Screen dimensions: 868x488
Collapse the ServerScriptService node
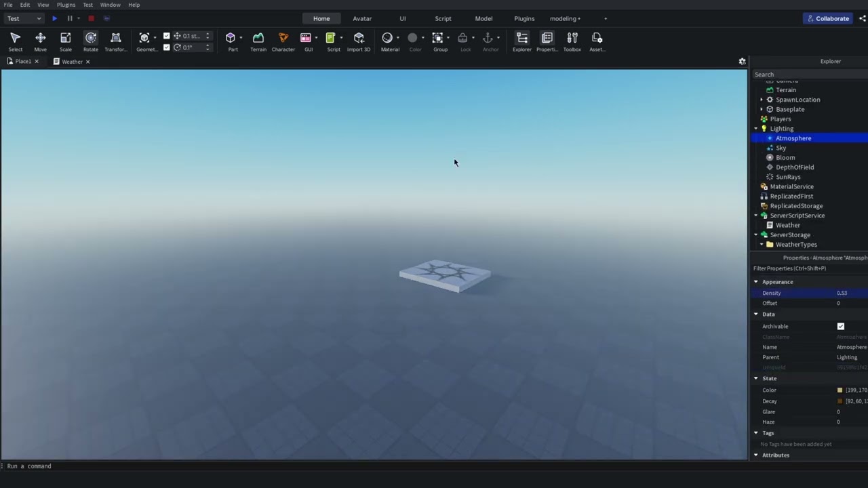tap(755, 216)
